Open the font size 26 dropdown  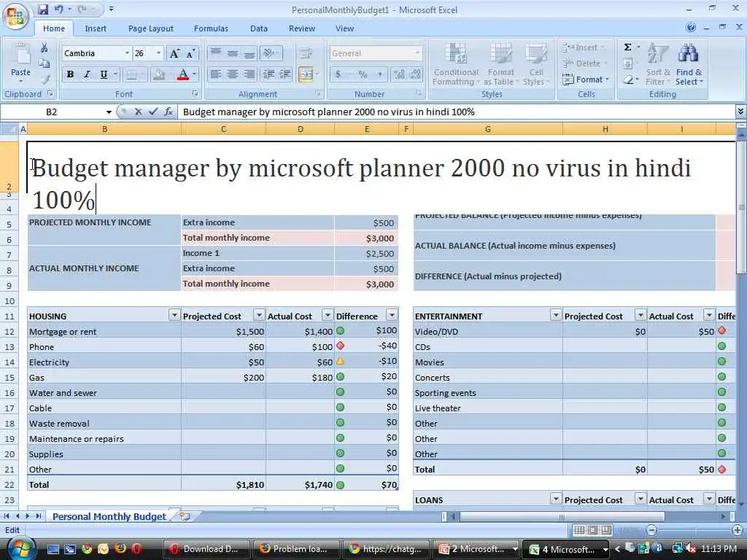click(158, 53)
